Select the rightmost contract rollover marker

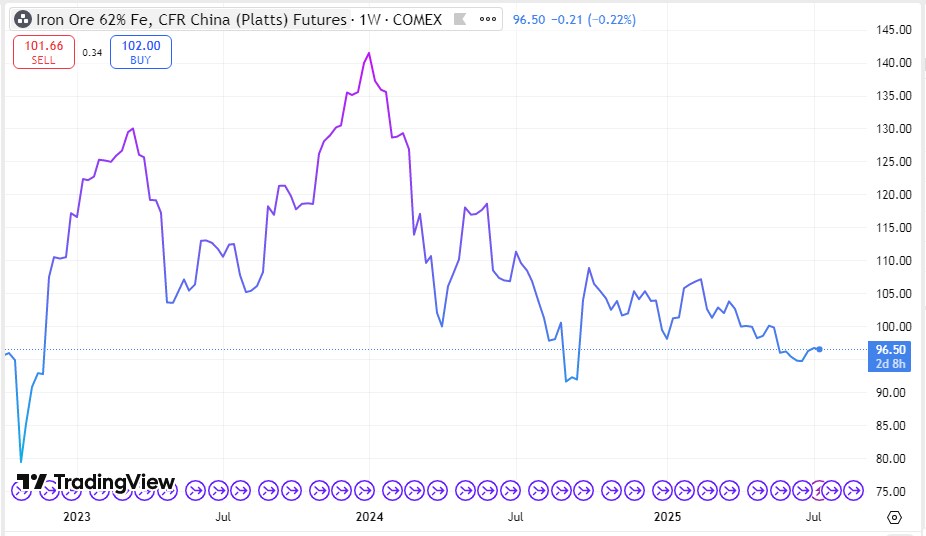point(853,490)
